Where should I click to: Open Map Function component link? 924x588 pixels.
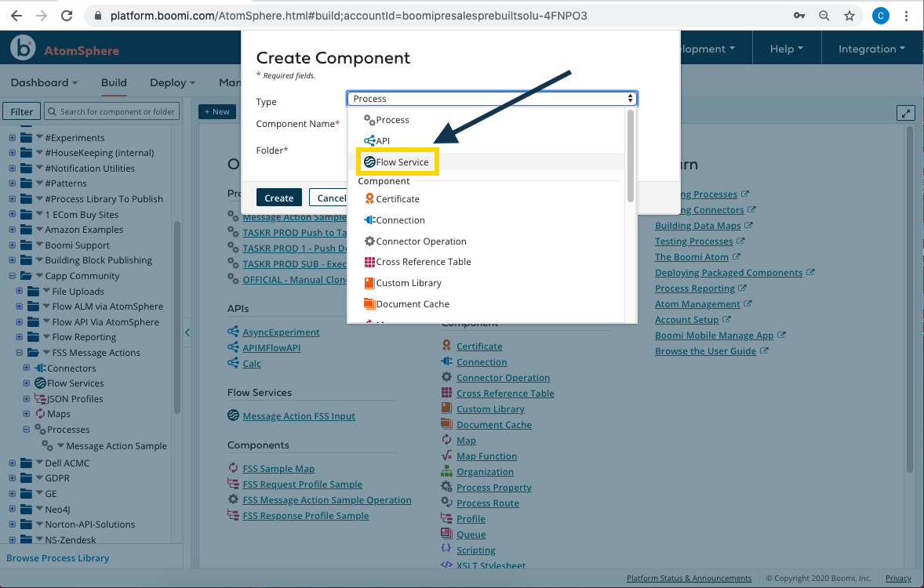487,456
